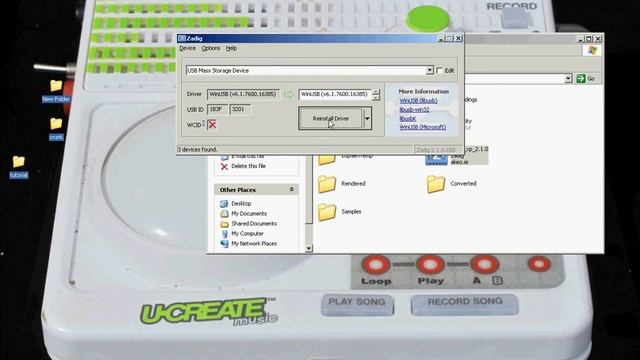The width and height of the screenshot is (640, 360).
Task: Click the My Network Places icon
Action: coord(224,244)
